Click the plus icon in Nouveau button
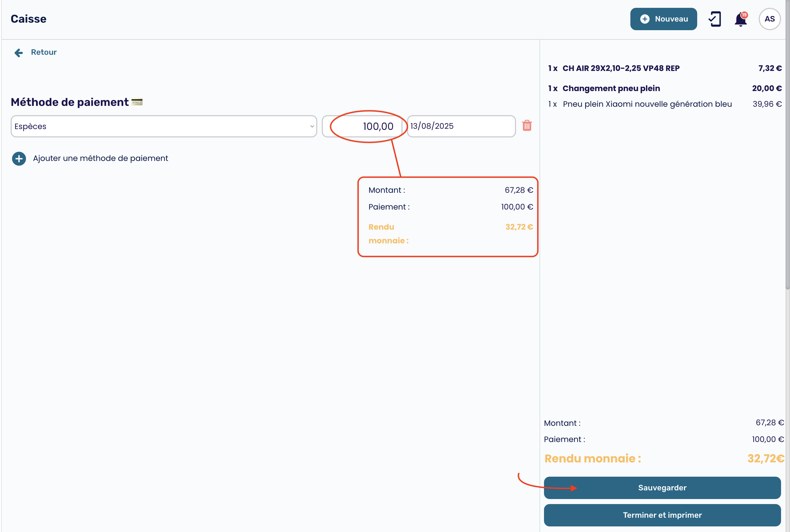 click(x=645, y=19)
